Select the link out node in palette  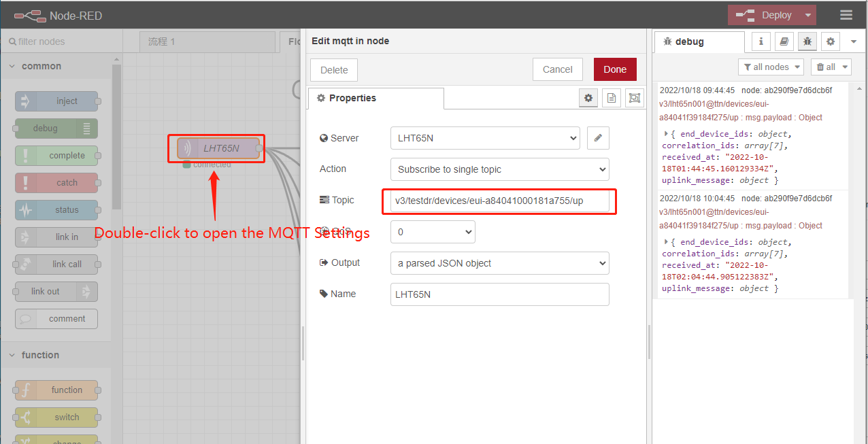(56, 292)
